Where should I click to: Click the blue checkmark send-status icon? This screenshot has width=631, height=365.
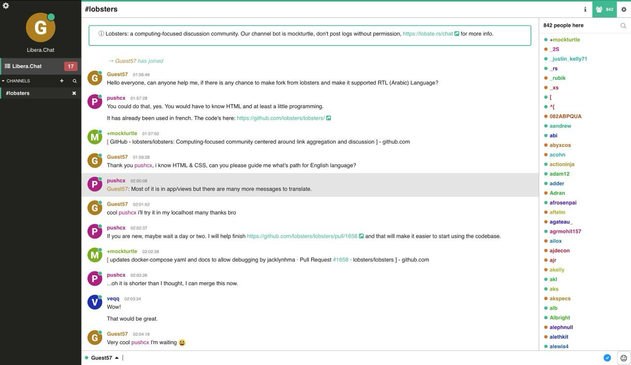[x=607, y=358]
